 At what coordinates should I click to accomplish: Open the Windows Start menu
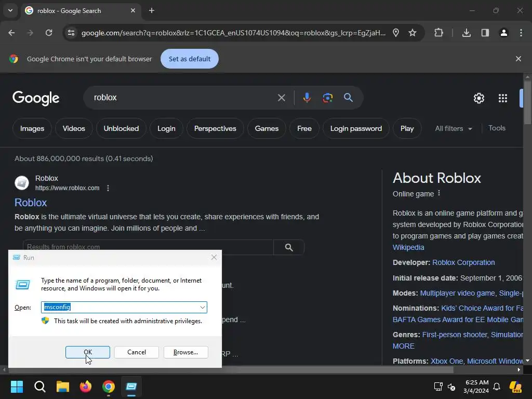tap(17, 387)
